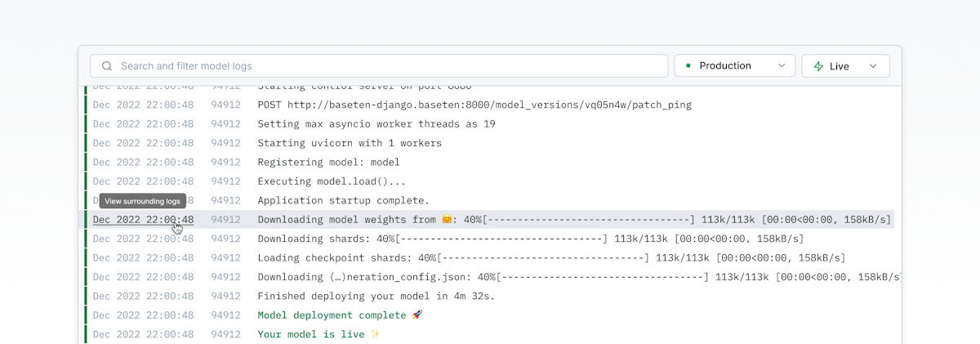Select 'Starting uvicorn with 1 workers' line
Image resolution: width=980 pixels, height=344 pixels.
pos(350,143)
